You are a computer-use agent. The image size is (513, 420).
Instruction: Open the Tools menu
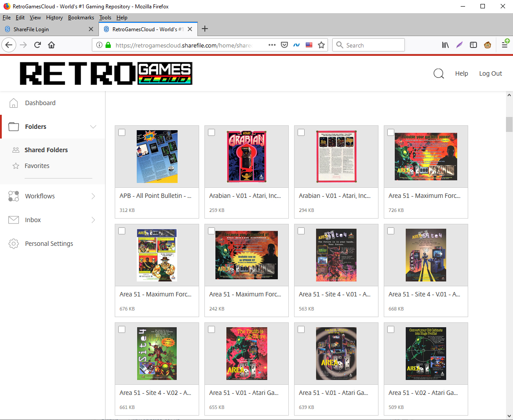[x=105, y=17]
